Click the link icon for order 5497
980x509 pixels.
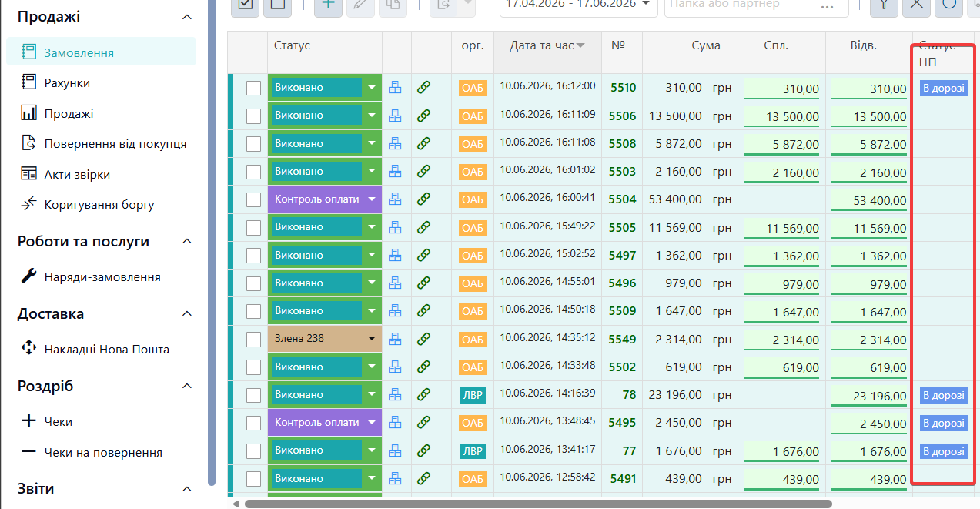click(x=423, y=255)
